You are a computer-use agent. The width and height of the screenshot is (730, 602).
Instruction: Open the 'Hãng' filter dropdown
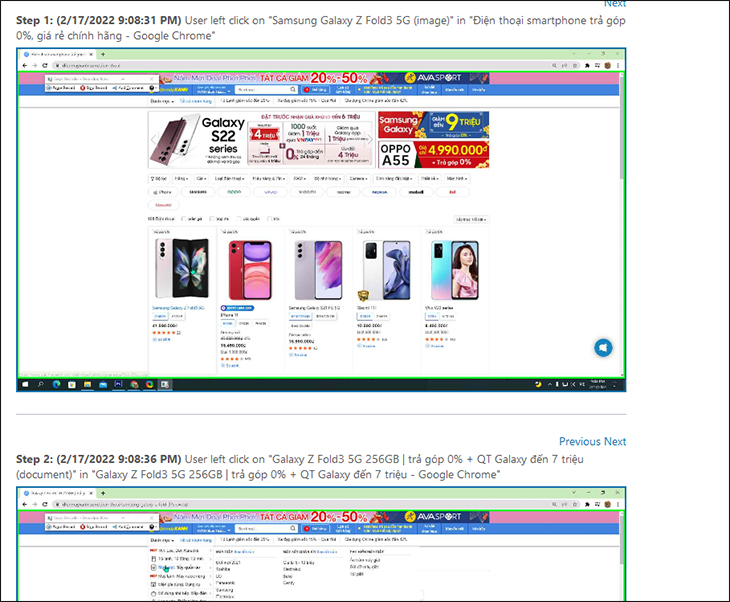[181, 178]
